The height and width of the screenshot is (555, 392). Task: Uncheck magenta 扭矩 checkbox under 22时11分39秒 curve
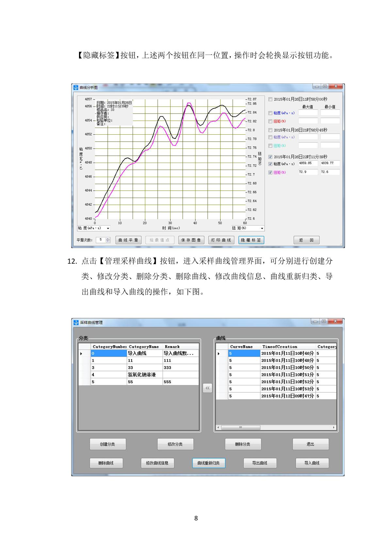[270, 173]
